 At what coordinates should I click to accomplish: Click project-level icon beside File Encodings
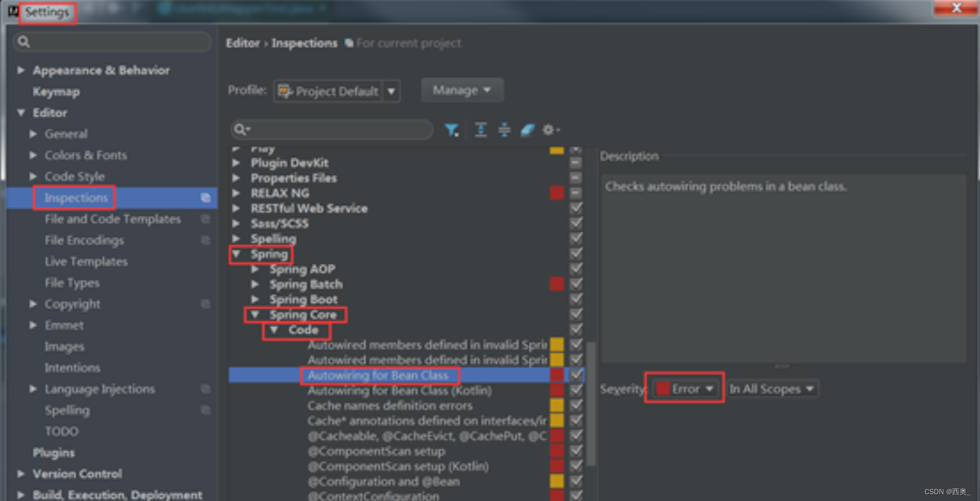coord(206,240)
